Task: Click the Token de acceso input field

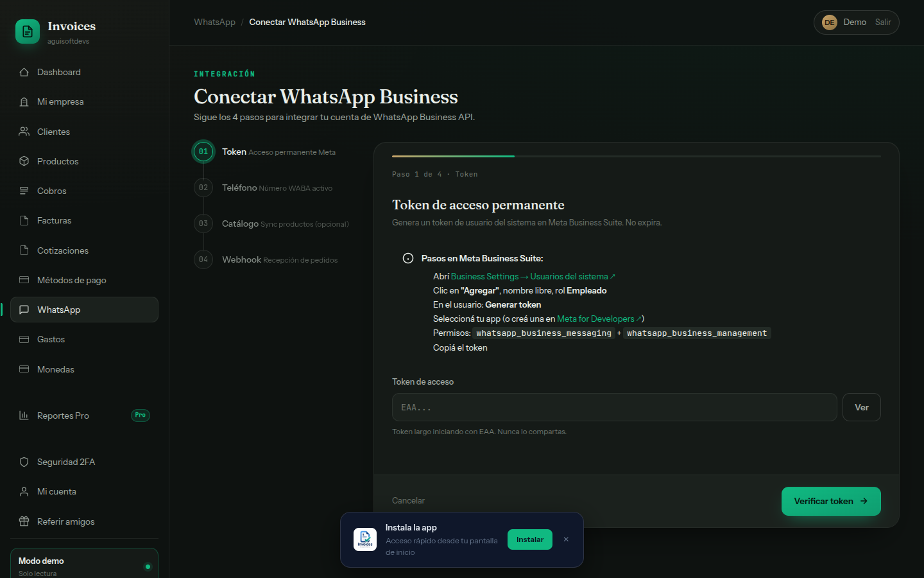Action: tap(615, 407)
